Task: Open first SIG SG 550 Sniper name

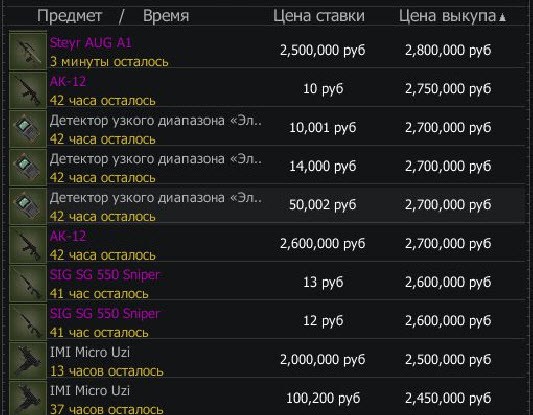Action: (104, 275)
